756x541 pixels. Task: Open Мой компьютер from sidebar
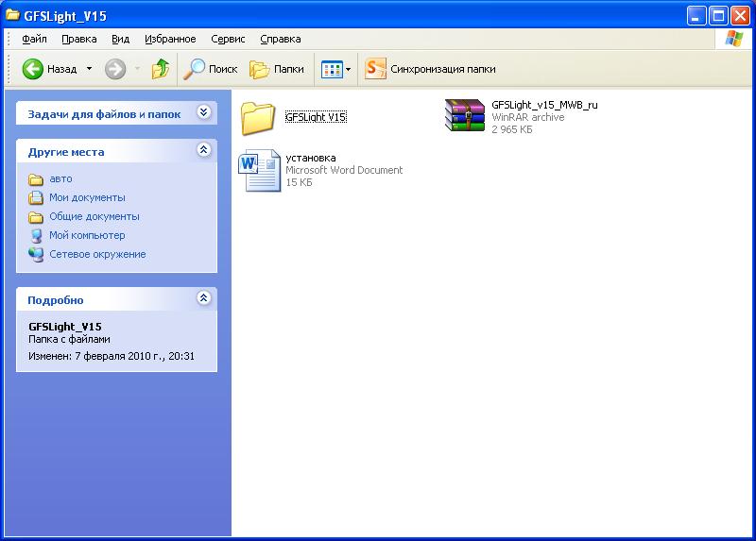(87, 235)
